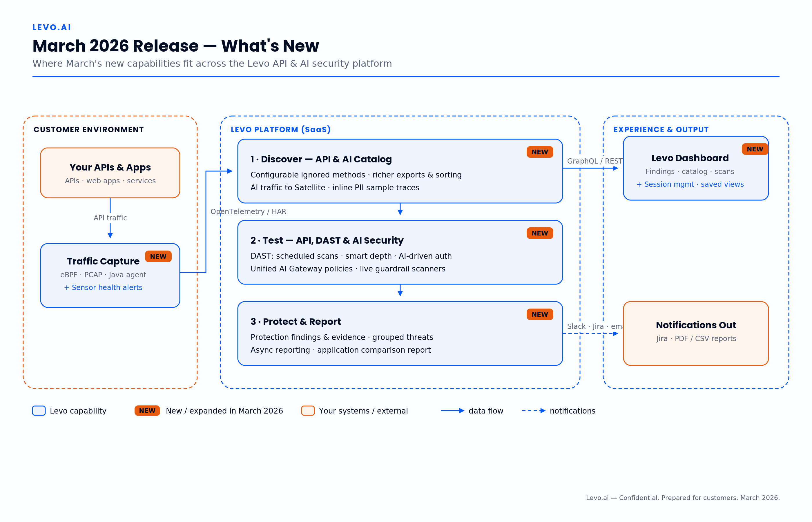
Task: Click the March 2026 Release title
Action: (175, 46)
